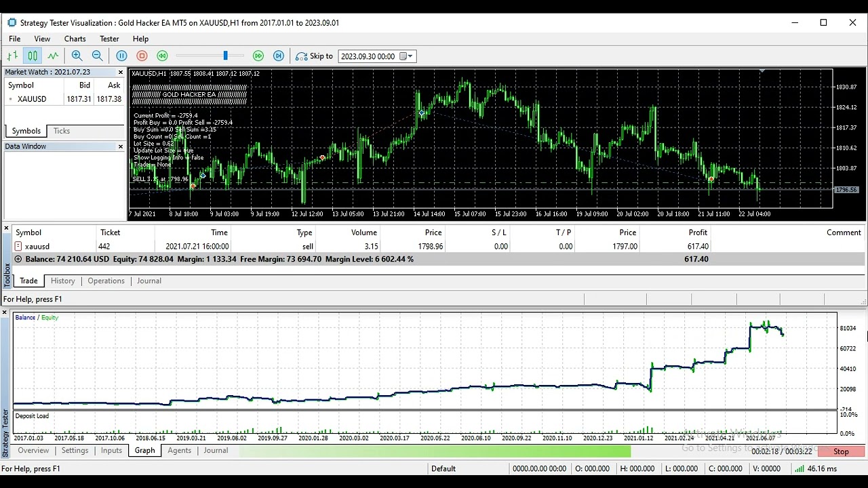Stop the visualization with red stop icon
This screenshot has height=488, width=868.
tap(142, 56)
